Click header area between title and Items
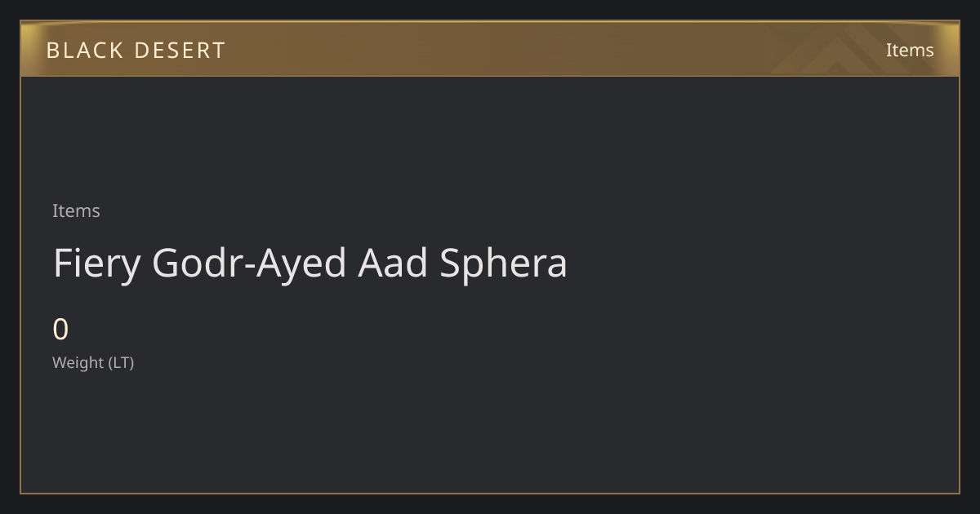The width and height of the screenshot is (980, 514). pos(555,50)
